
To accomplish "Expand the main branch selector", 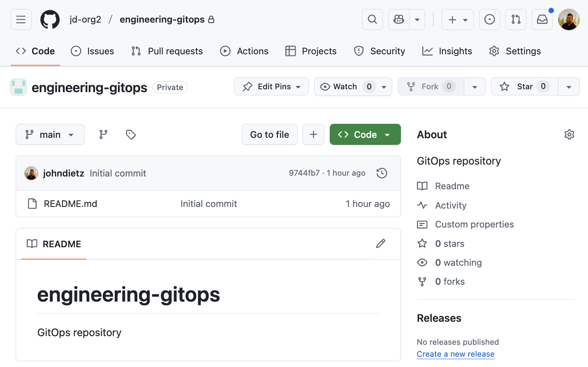I will (x=50, y=135).
